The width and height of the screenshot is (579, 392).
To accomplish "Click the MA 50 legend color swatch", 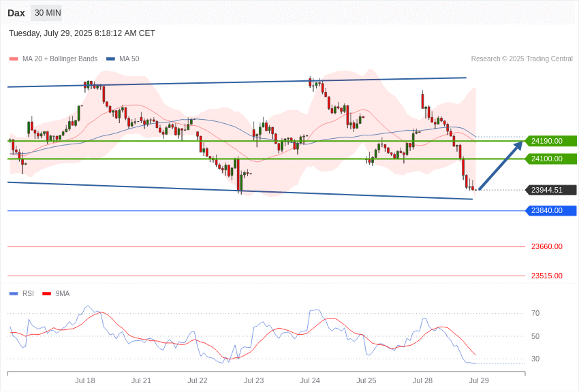I will click(110, 59).
